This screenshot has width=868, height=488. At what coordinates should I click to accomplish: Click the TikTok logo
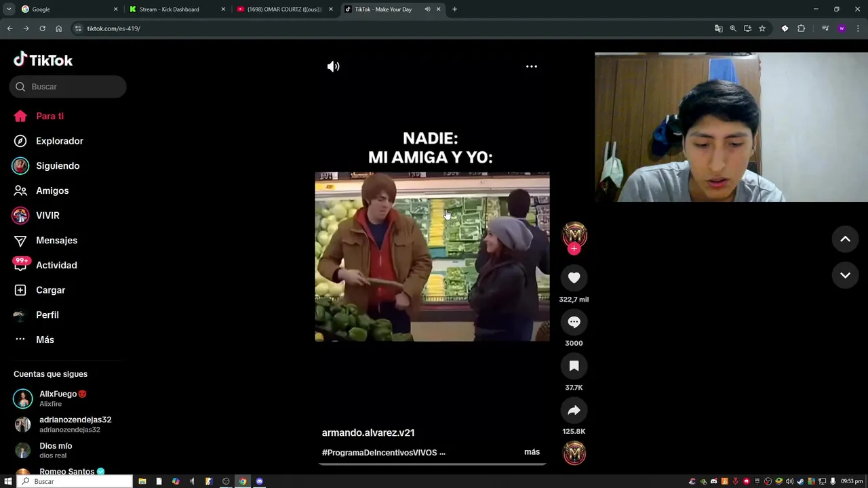click(x=43, y=60)
